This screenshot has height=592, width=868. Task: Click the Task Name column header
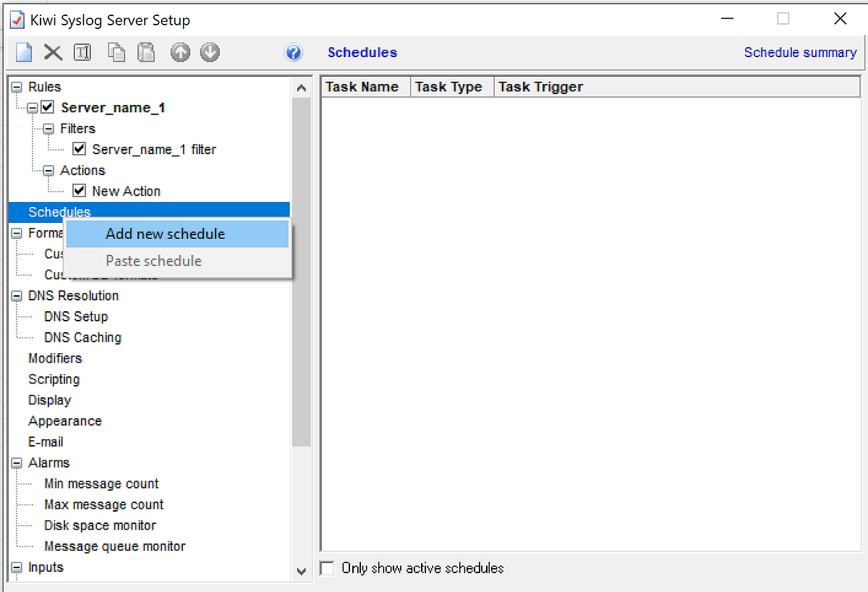[365, 86]
